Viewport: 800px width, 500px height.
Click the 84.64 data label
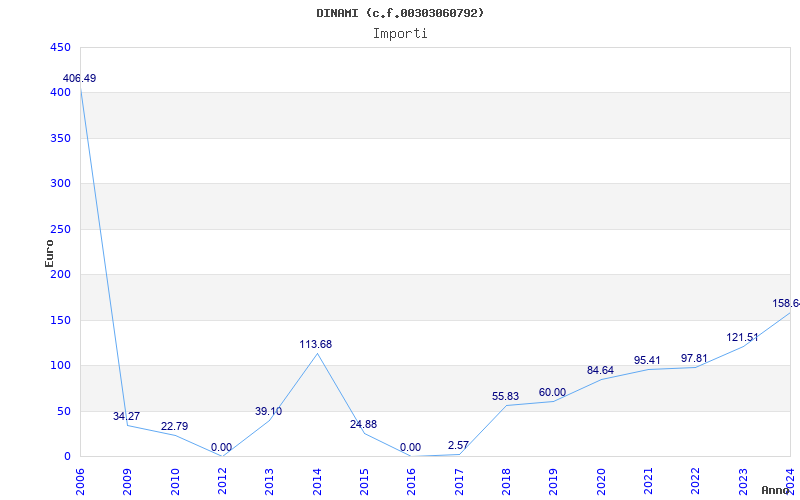[x=600, y=370]
